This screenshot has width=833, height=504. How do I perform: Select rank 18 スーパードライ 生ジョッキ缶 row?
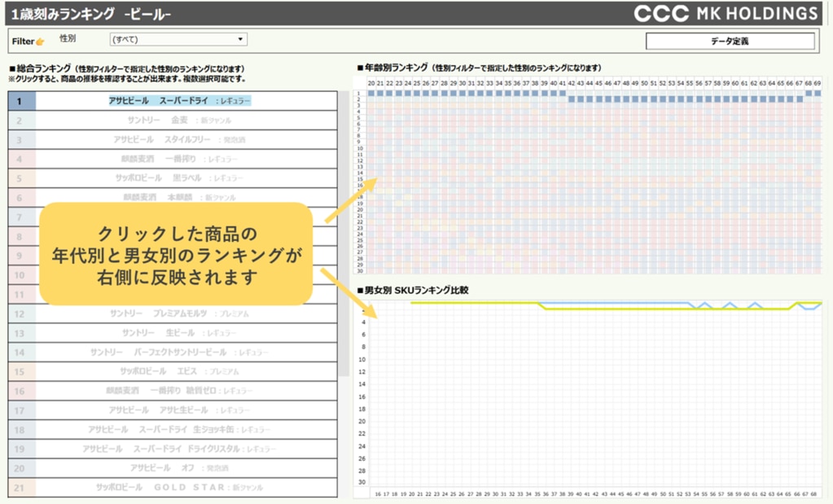[173, 429]
